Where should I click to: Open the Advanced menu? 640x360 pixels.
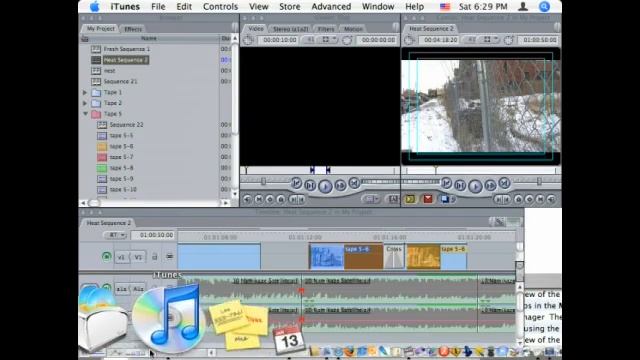331,7
